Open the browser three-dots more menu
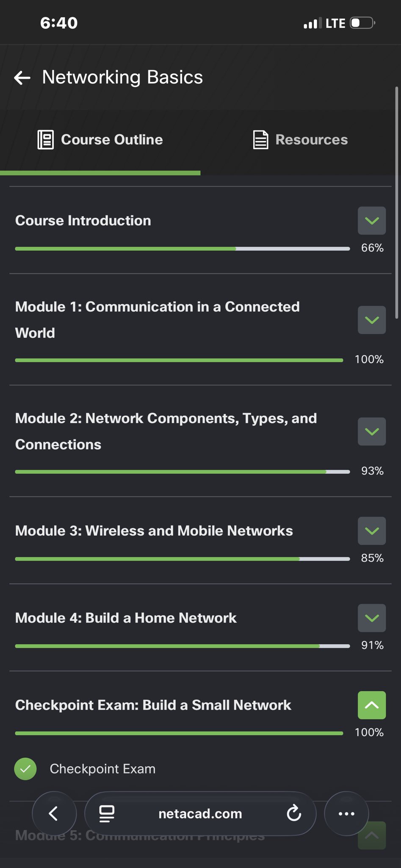This screenshot has height=868, width=401. pyautogui.click(x=346, y=813)
